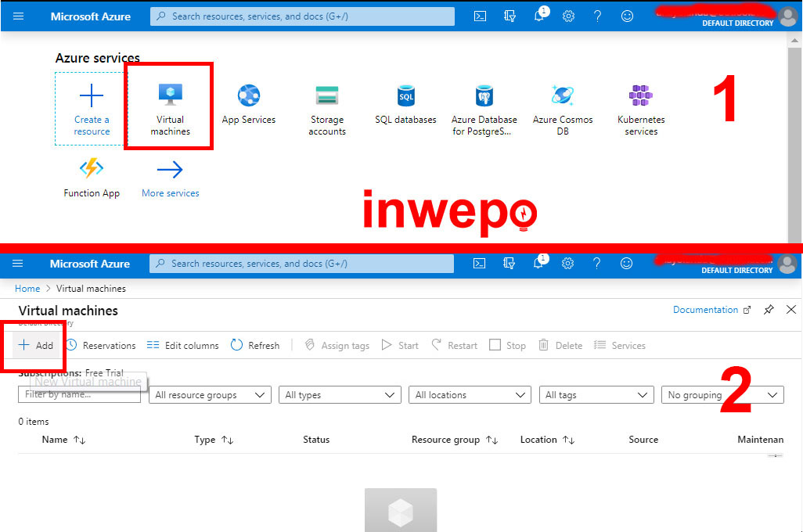The width and height of the screenshot is (803, 532).
Task: Open the portal menu on the Azure services page
Action: coord(19,16)
